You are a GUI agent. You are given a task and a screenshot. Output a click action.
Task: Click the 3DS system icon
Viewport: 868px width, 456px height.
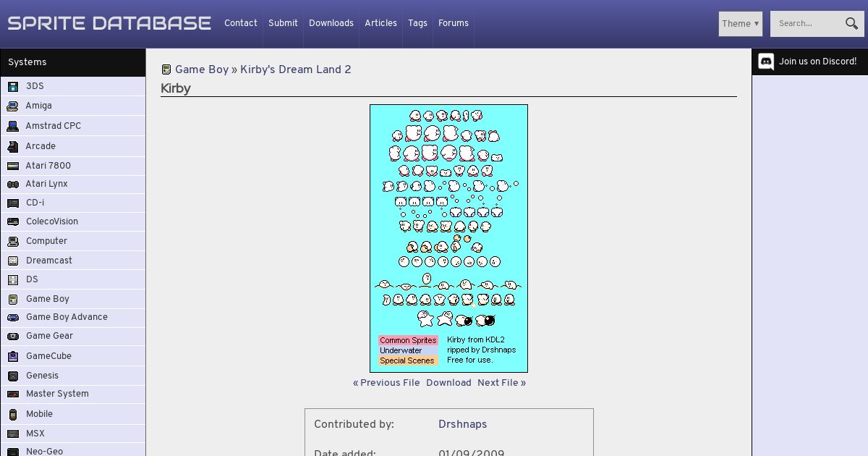(x=13, y=86)
